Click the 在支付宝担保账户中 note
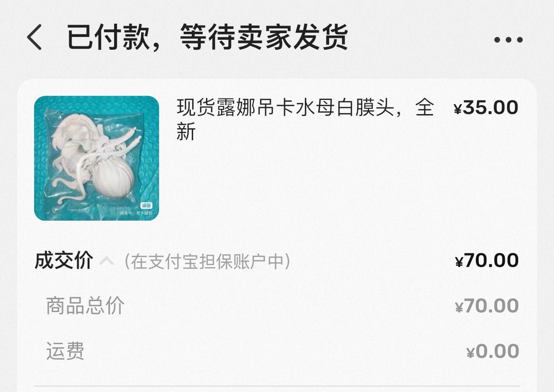Image resolution: width=554 pixels, height=392 pixels. [207, 261]
